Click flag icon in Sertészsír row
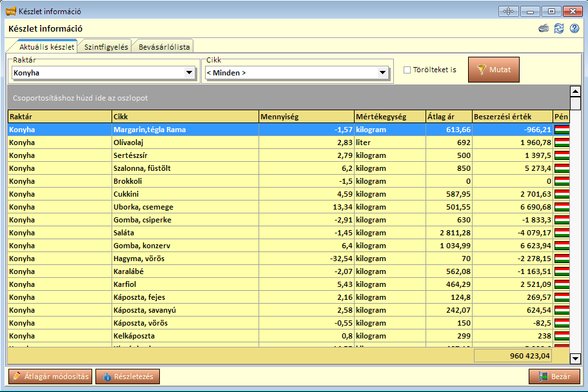 (x=562, y=155)
